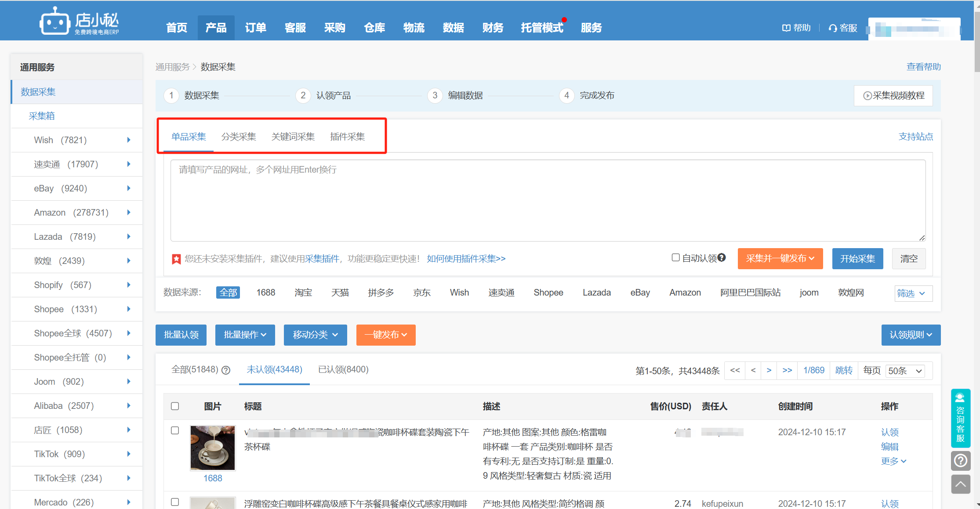Expand the eBay (9240) sidebar arrow

pos(129,188)
